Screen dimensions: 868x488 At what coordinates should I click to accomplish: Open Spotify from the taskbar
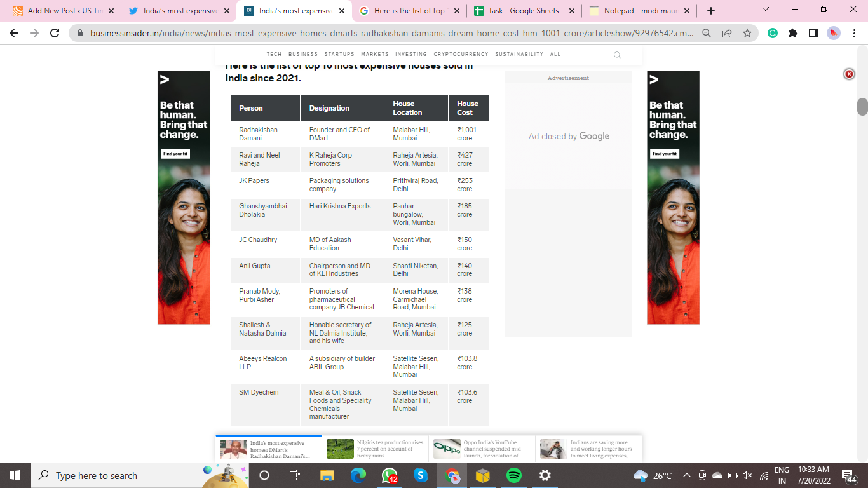pos(514,475)
